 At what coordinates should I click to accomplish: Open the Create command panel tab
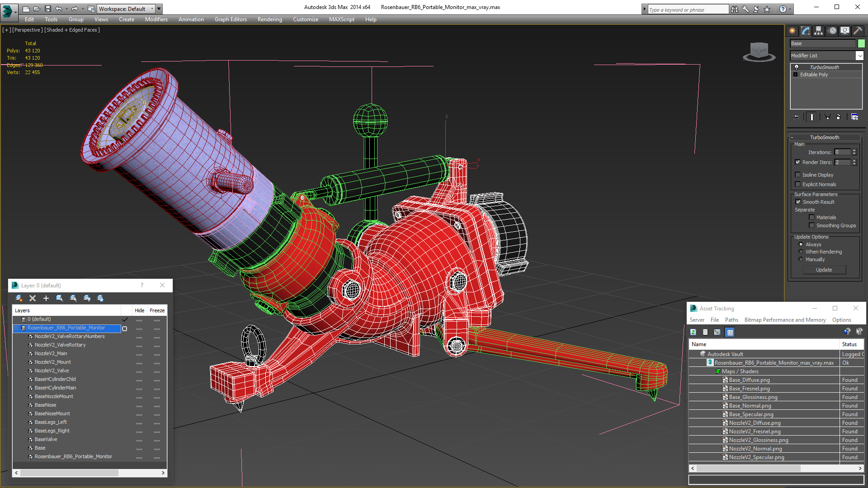793,31
